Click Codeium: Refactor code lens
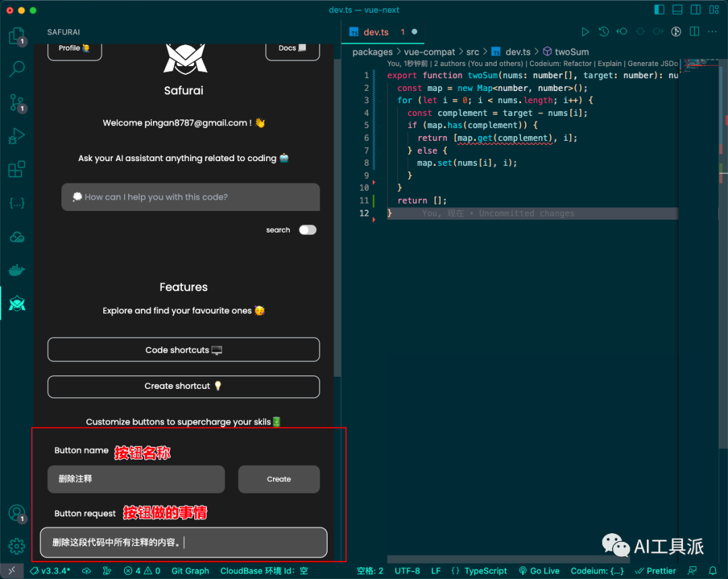This screenshot has width=728, height=579. tap(560, 63)
